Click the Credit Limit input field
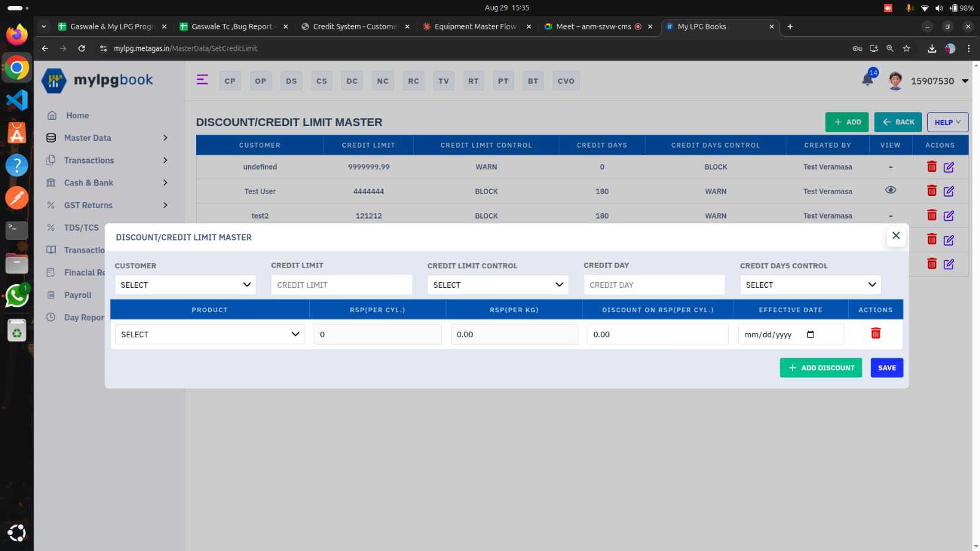The image size is (980, 551). [341, 285]
